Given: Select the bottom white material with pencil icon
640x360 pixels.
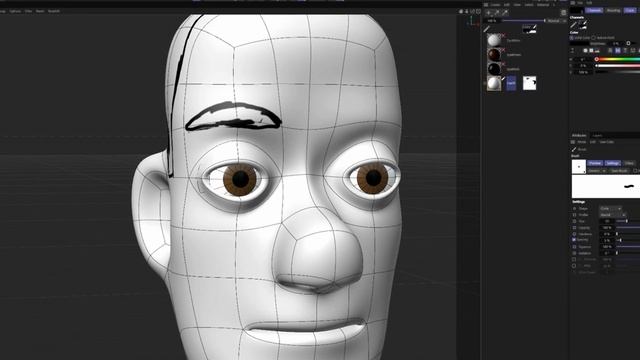Looking at the screenshot, I should [x=494, y=83].
